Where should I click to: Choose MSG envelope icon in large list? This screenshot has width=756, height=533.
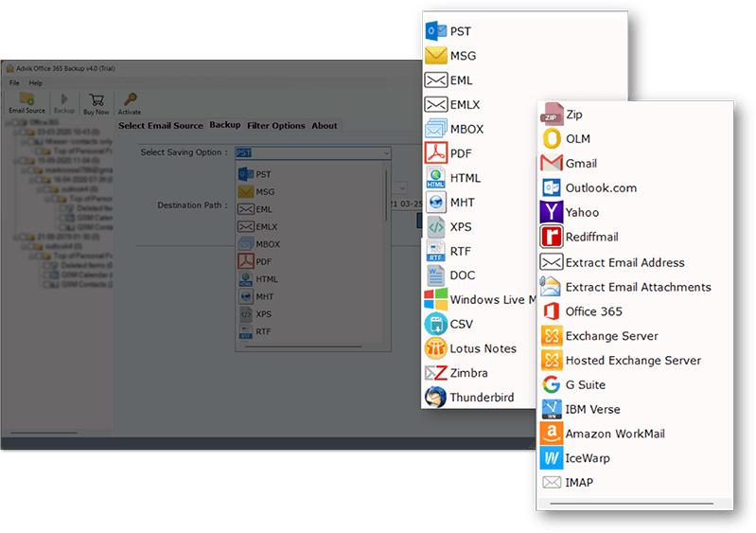(x=436, y=56)
